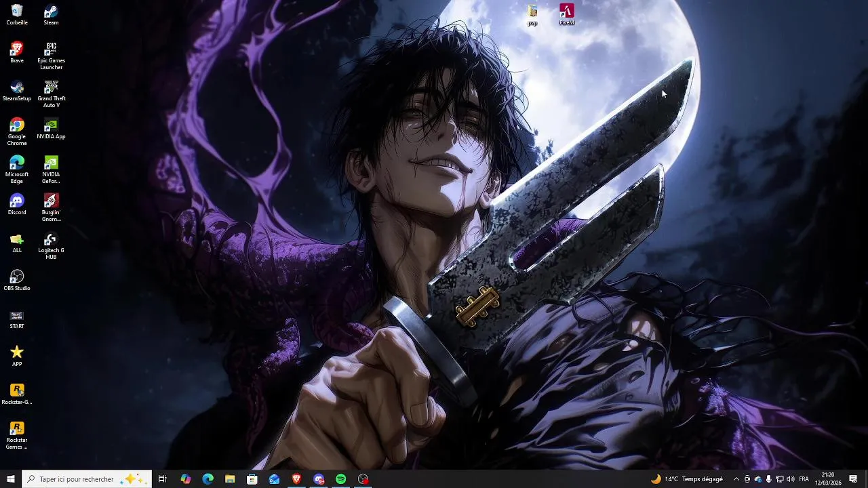Select the Rockstar Games ... desktop shortcut
868x488 pixels.
point(17,436)
